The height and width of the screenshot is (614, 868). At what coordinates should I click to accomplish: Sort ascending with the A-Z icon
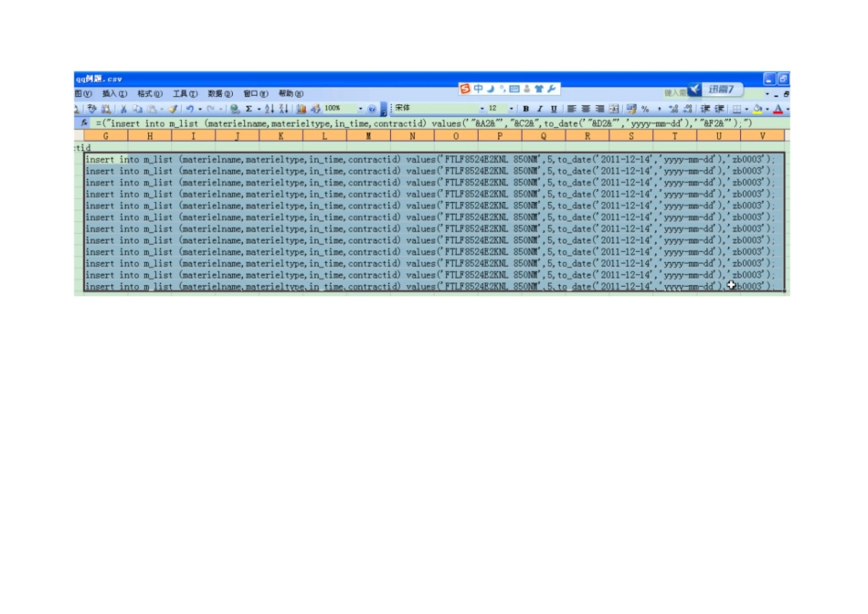click(x=270, y=109)
